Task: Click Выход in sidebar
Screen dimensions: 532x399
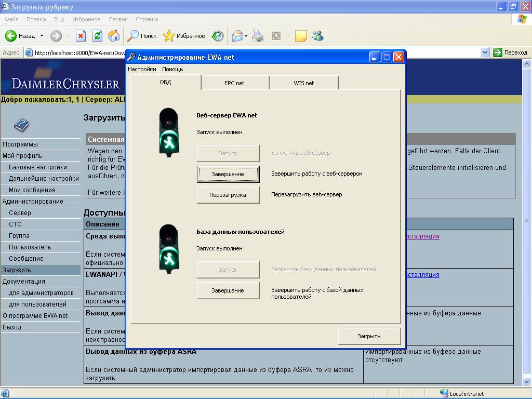Action: (12, 327)
